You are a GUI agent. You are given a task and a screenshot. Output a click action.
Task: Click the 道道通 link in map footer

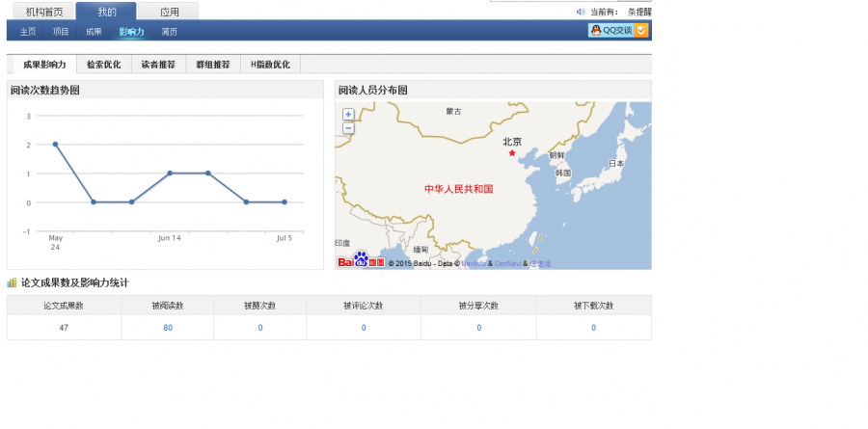[540, 263]
